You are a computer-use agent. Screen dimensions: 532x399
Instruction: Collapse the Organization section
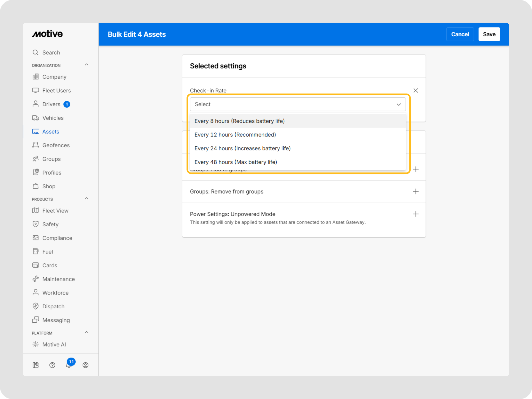click(x=87, y=65)
